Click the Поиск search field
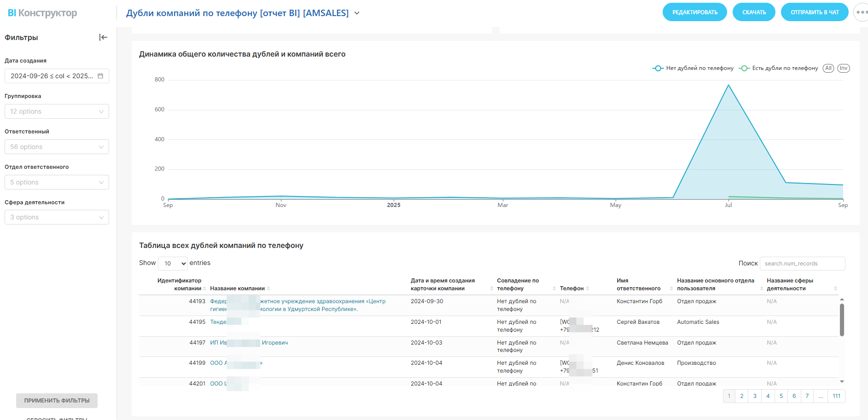868x420 pixels. pyautogui.click(x=802, y=264)
